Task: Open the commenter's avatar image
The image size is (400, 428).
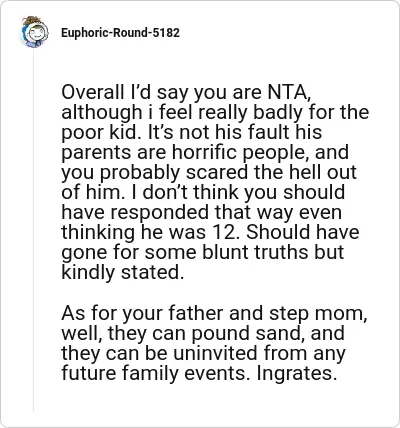Action: (x=34, y=32)
